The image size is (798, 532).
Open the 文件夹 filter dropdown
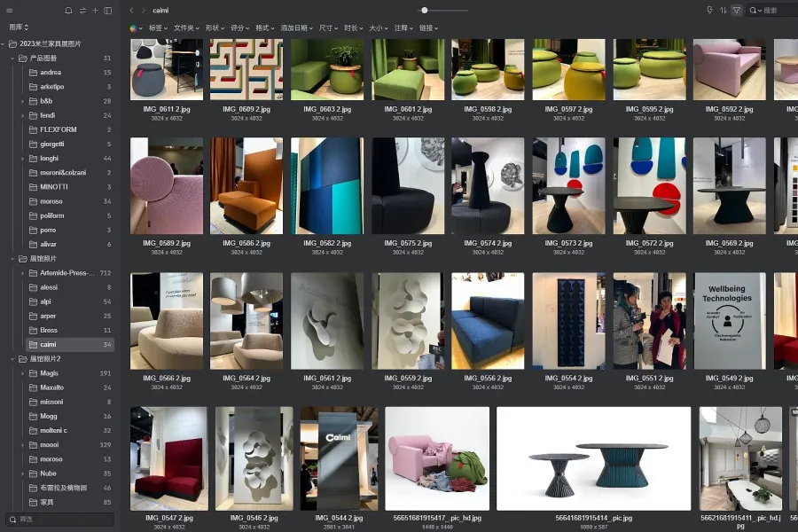pyautogui.click(x=186, y=28)
